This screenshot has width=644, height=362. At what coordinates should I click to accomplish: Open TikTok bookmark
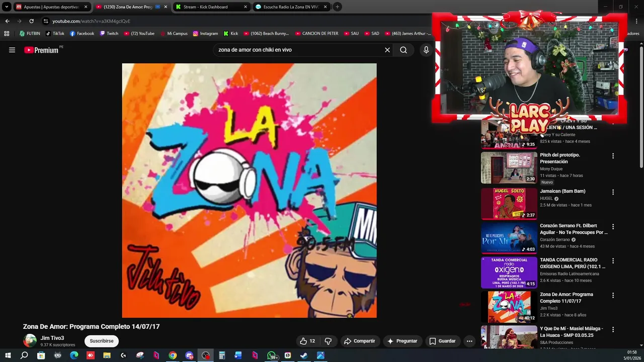(55, 34)
